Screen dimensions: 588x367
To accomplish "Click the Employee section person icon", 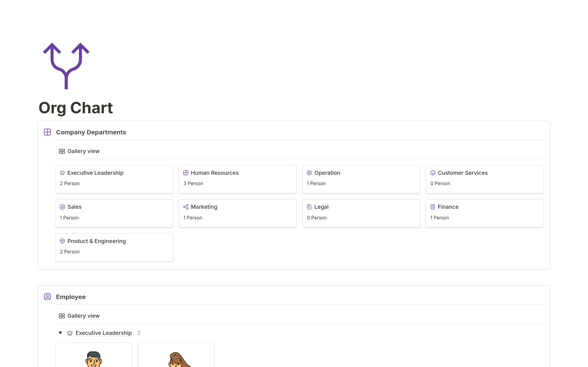I will click(47, 297).
